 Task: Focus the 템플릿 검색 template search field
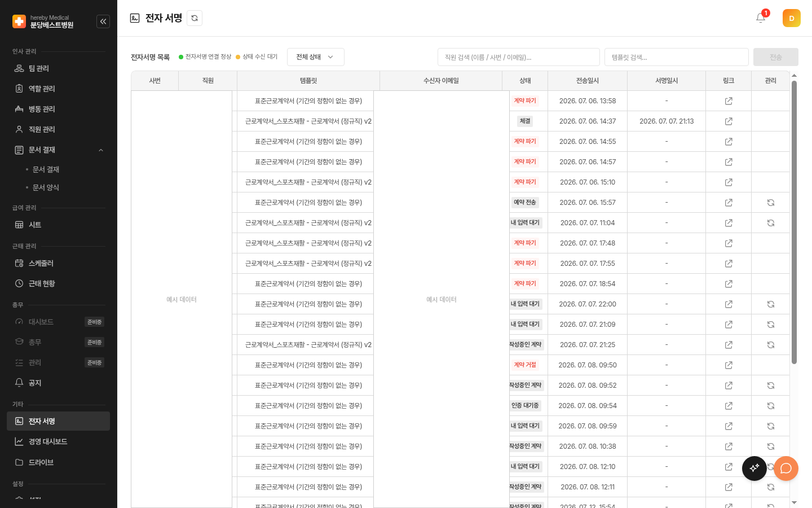pos(677,57)
